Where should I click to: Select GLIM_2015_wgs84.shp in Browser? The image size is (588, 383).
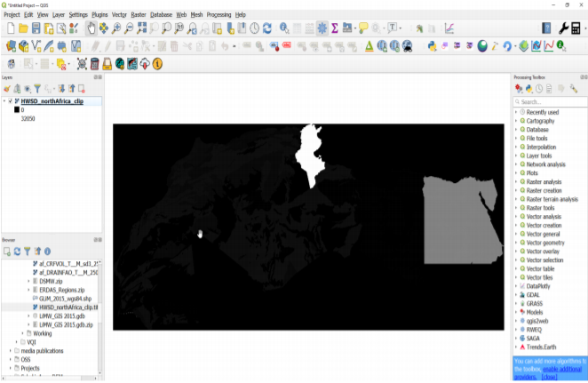pos(65,299)
